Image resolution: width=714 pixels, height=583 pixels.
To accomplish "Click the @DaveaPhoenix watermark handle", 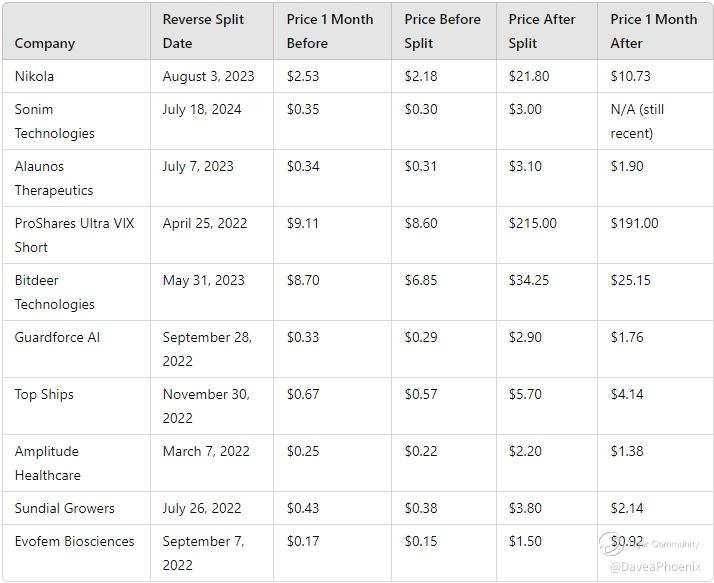I will click(x=654, y=566).
